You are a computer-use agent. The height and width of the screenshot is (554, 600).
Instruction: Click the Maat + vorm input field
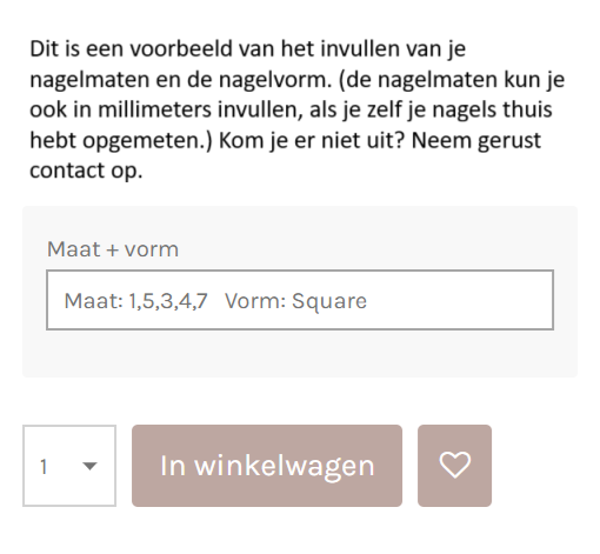tap(299, 300)
